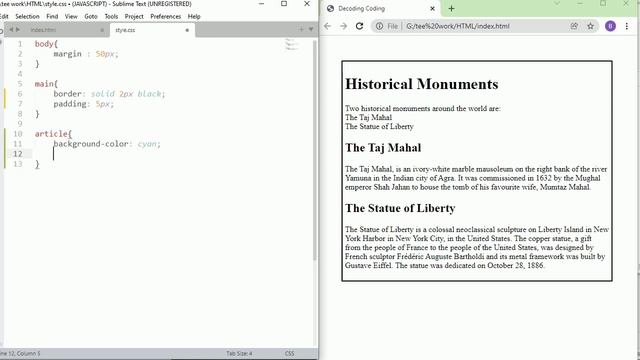Click the Historical Monuments heading
This screenshot has width=640, height=360.
(422, 84)
